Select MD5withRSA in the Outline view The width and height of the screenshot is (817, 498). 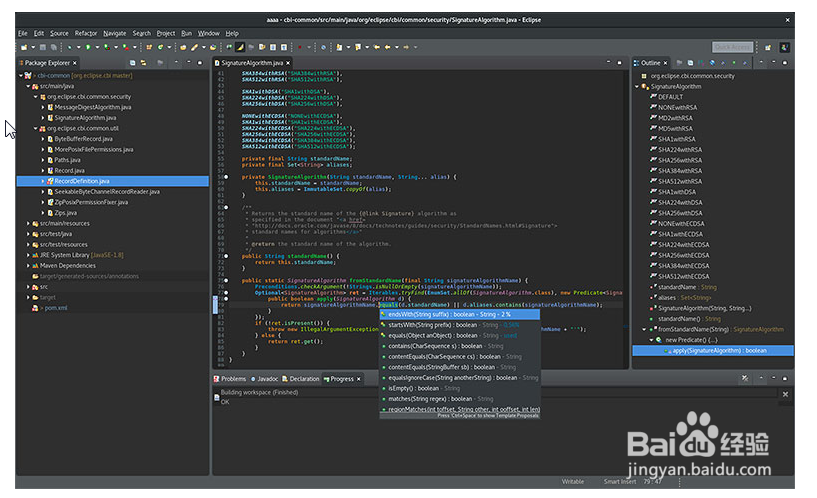tap(675, 128)
